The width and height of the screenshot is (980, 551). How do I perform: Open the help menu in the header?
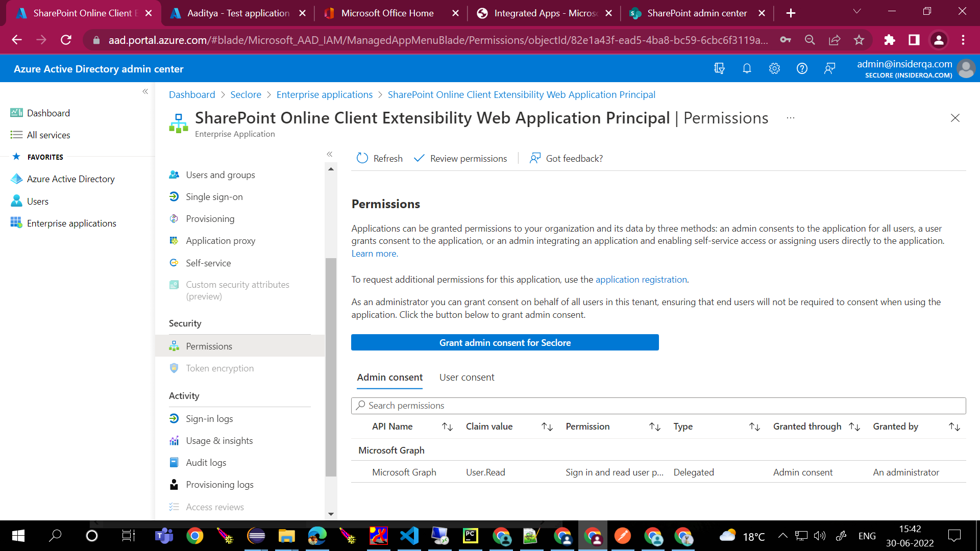click(802, 68)
